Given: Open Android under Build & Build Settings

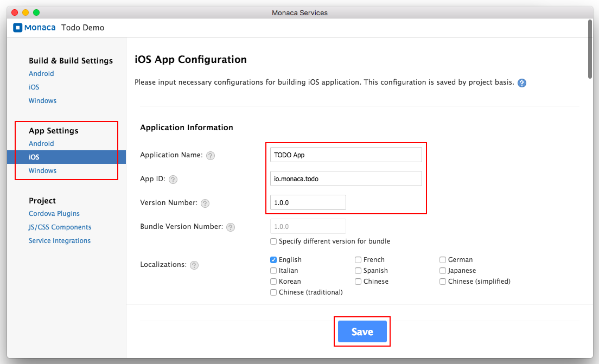Looking at the screenshot, I should point(41,74).
